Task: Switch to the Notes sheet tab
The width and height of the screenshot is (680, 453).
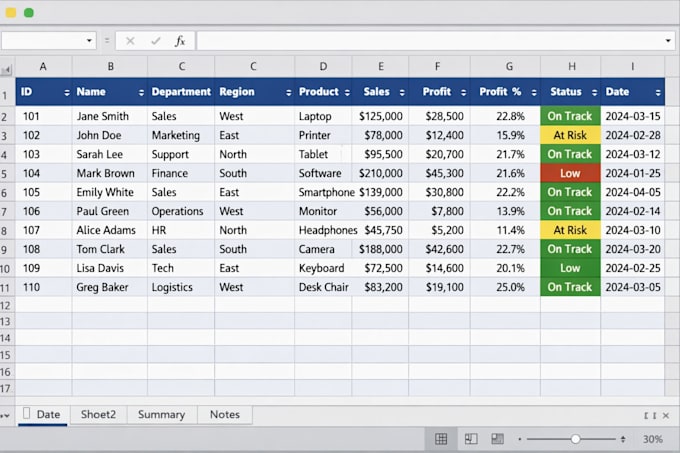Action: 225,415
